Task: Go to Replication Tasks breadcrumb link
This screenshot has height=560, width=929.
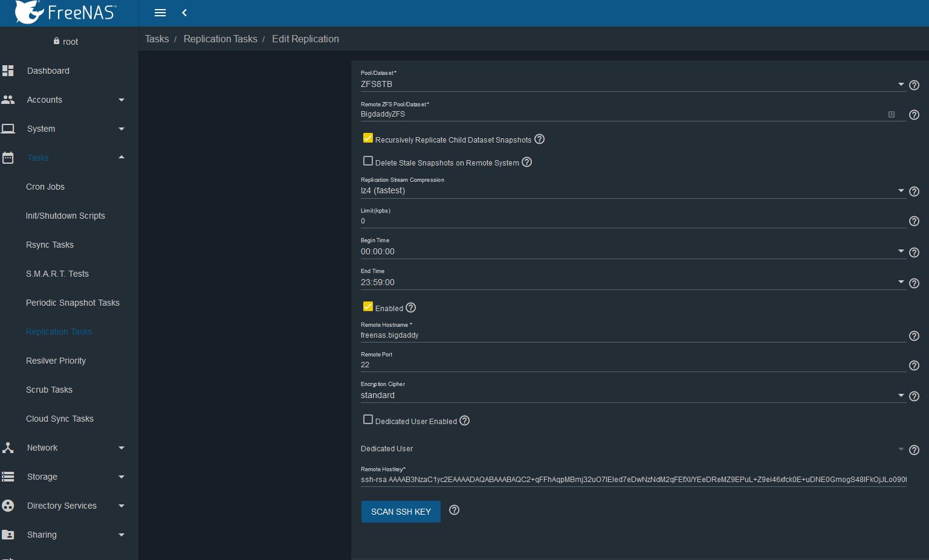Action: (x=220, y=39)
